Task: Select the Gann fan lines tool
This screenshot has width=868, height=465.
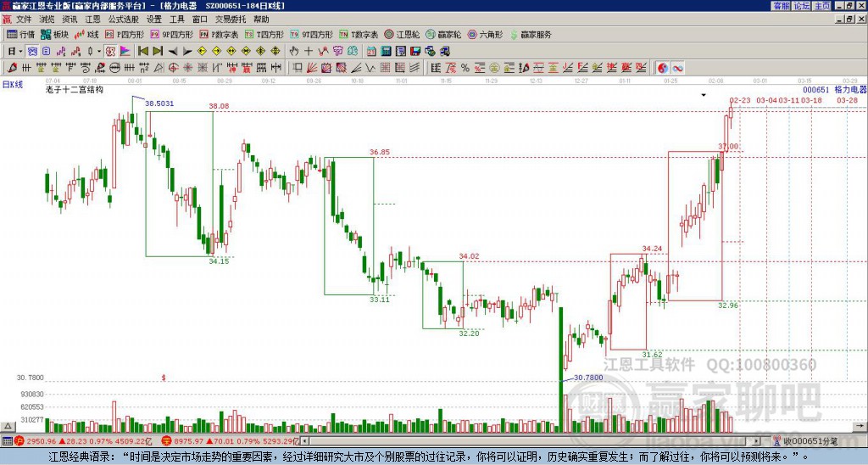Action: [x=312, y=68]
